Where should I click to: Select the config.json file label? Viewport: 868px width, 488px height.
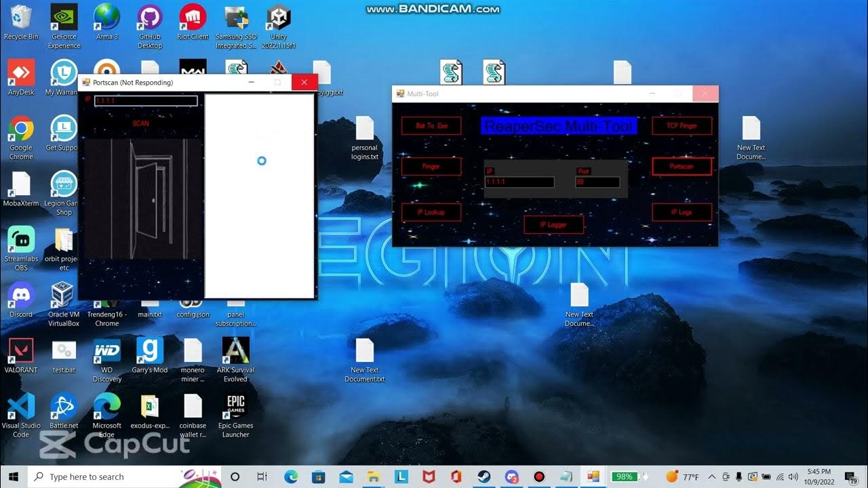pos(193,314)
